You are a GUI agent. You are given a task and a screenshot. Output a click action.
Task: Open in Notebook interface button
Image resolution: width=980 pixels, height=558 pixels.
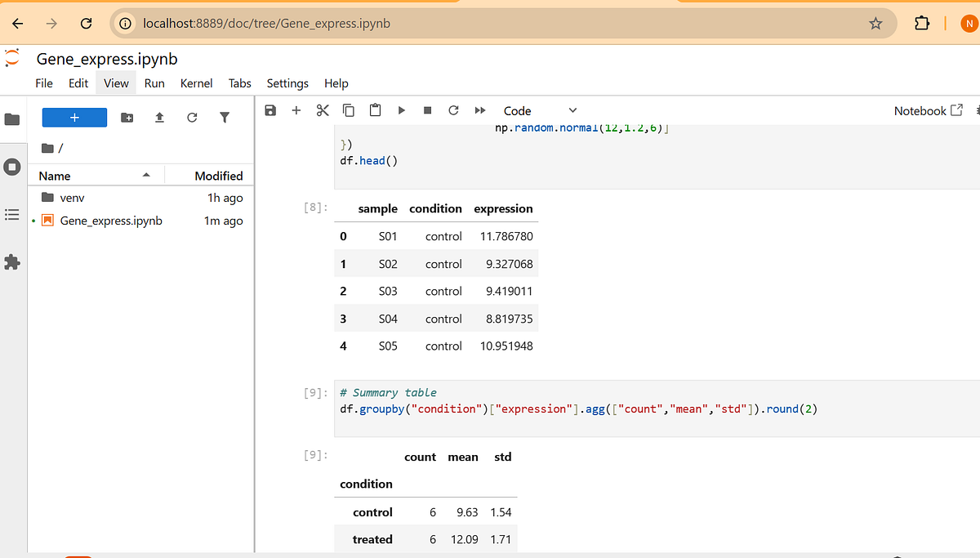pos(929,110)
